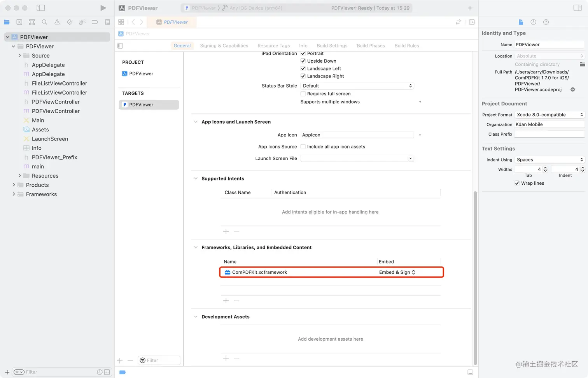
Task: Open the Find navigator magnifier icon
Action: point(44,22)
